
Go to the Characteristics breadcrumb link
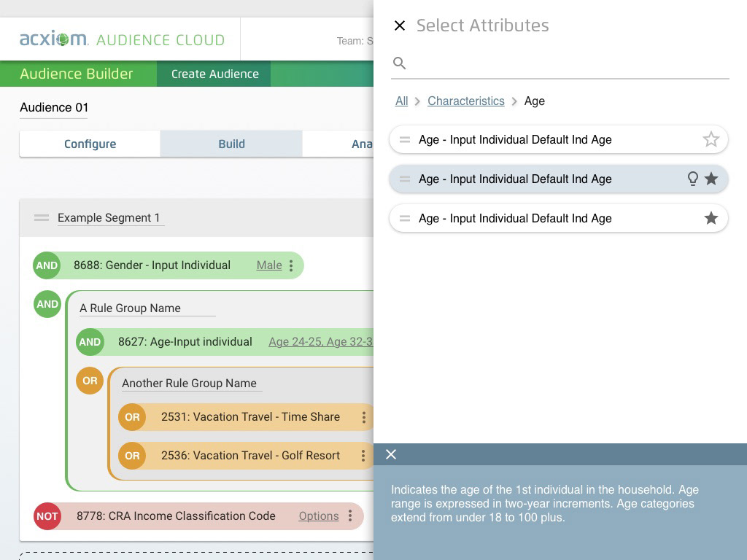coord(465,101)
